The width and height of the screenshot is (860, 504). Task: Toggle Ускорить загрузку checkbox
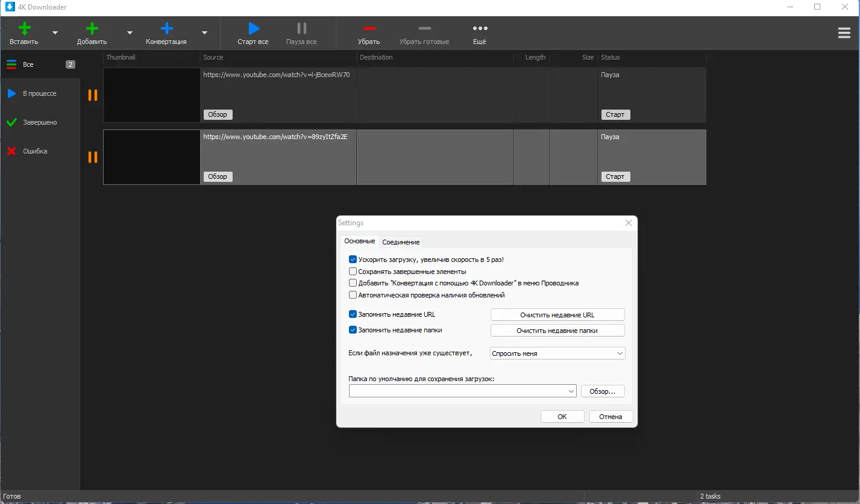click(x=353, y=260)
